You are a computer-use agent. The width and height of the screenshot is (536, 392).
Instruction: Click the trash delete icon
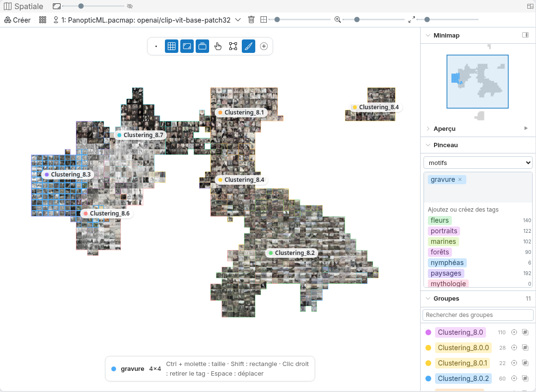pos(251,20)
